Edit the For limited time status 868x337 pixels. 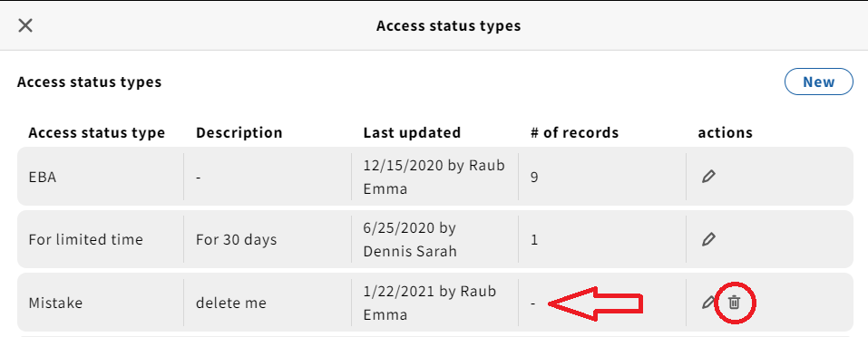point(708,239)
